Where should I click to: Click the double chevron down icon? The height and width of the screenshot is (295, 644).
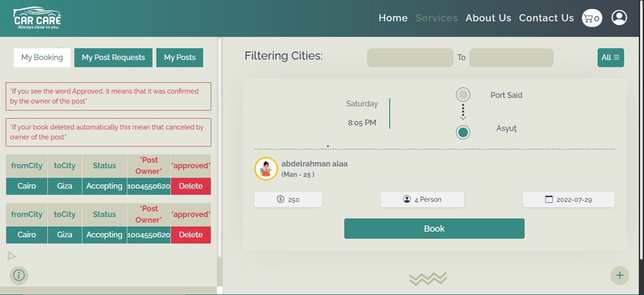pyautogui.click(x=428, y=279)
